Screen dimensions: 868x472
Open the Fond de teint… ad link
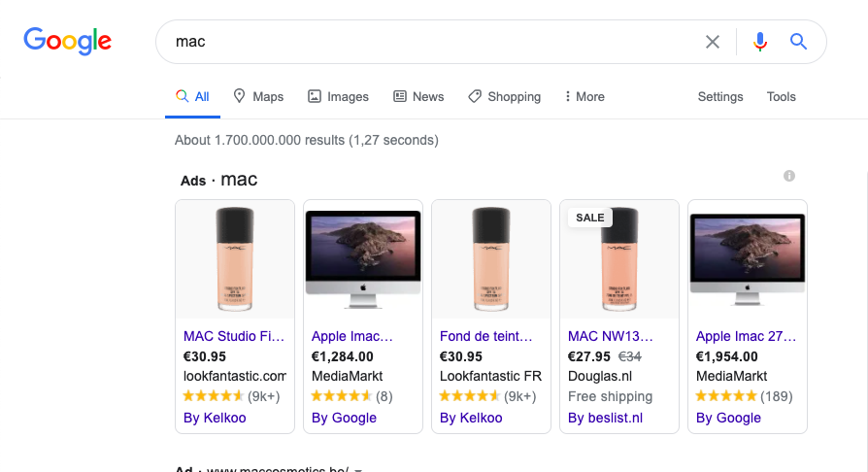coord(486,336)
